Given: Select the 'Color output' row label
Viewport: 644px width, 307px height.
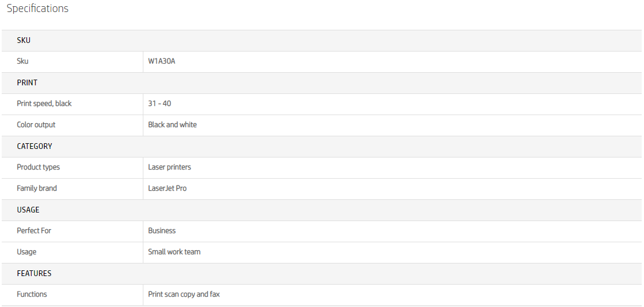Looking at the screenshot, I should [36, 125].
